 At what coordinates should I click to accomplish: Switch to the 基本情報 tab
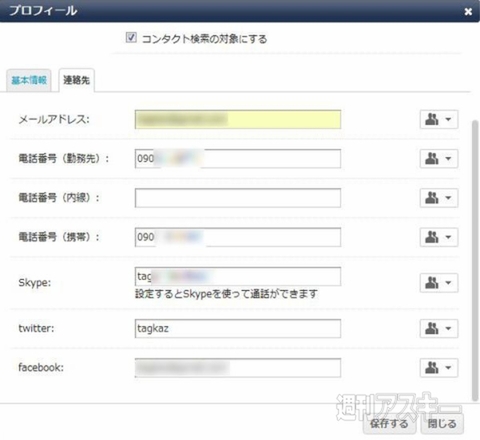29,80
